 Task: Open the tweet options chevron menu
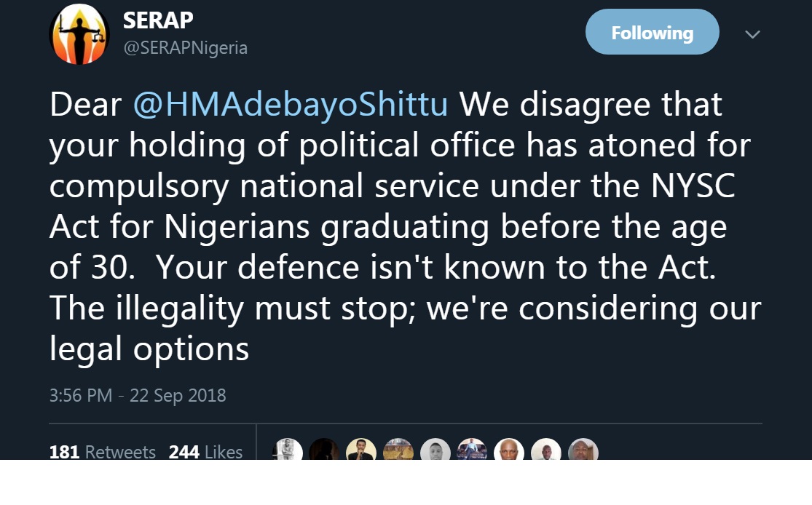tap(752, 34)
